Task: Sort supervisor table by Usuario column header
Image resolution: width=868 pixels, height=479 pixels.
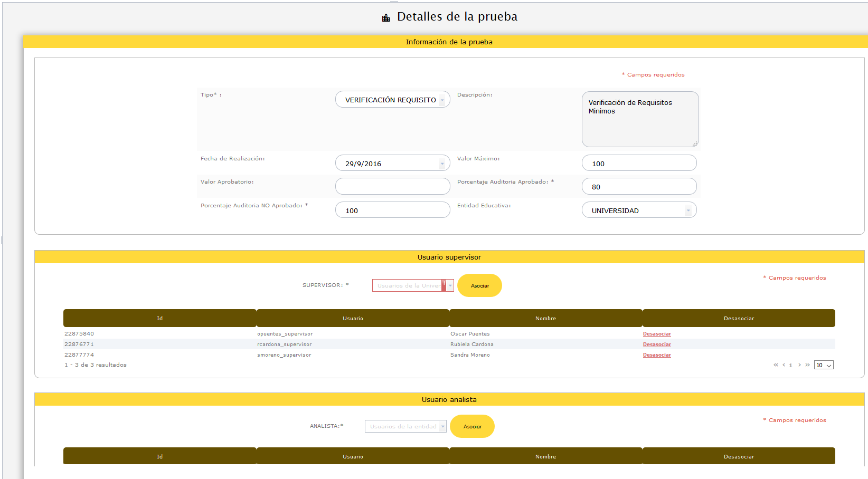Action: 353,319
